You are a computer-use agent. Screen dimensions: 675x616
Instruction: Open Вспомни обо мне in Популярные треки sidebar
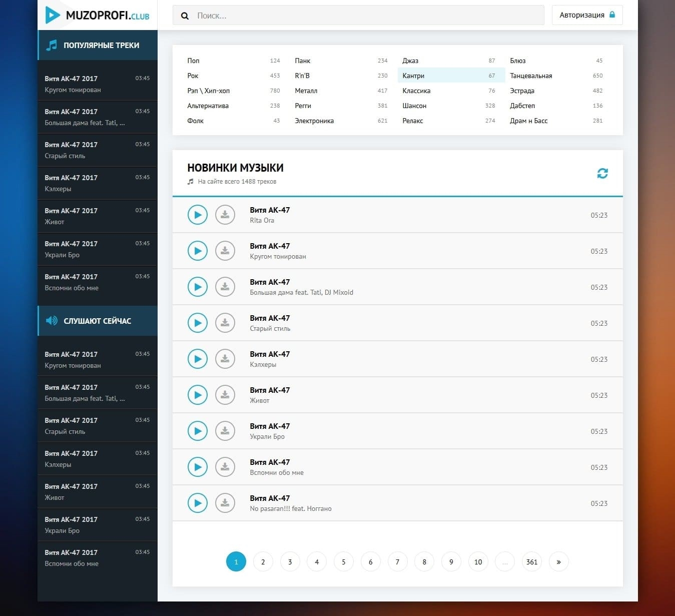[x=98, y=282]
